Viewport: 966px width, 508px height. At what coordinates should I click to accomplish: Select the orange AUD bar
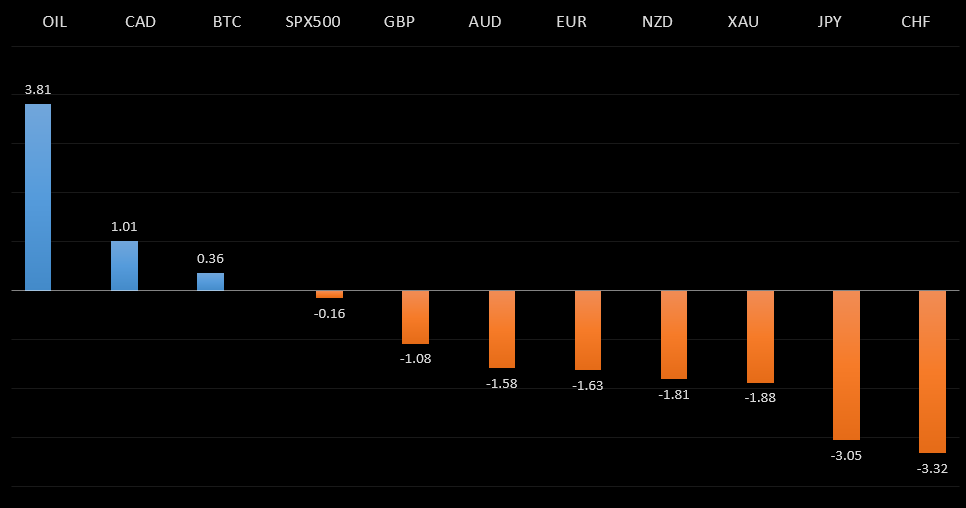pyautogui.click(x=502, y=329)
